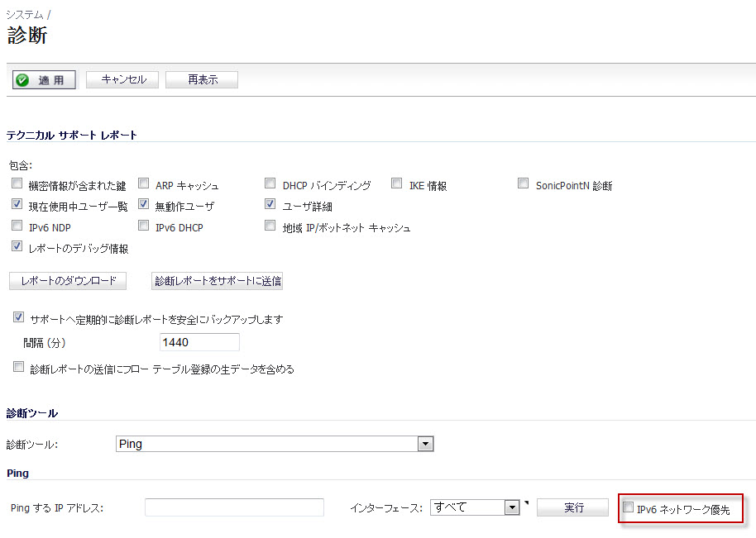
Task: Toggle IKE 情報 checkbox
Action: tap(397, 183)
